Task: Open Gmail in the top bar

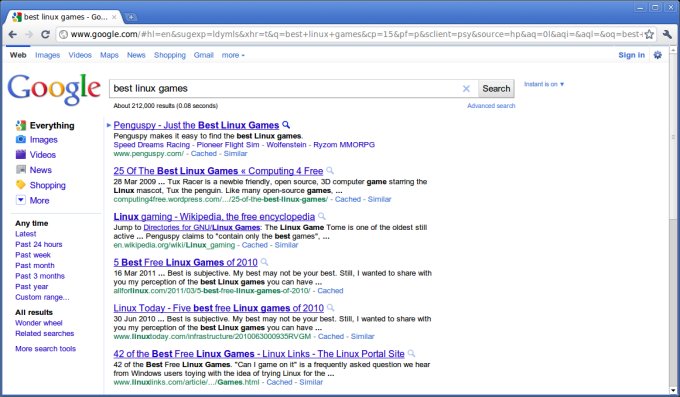Action: [203, 55]
